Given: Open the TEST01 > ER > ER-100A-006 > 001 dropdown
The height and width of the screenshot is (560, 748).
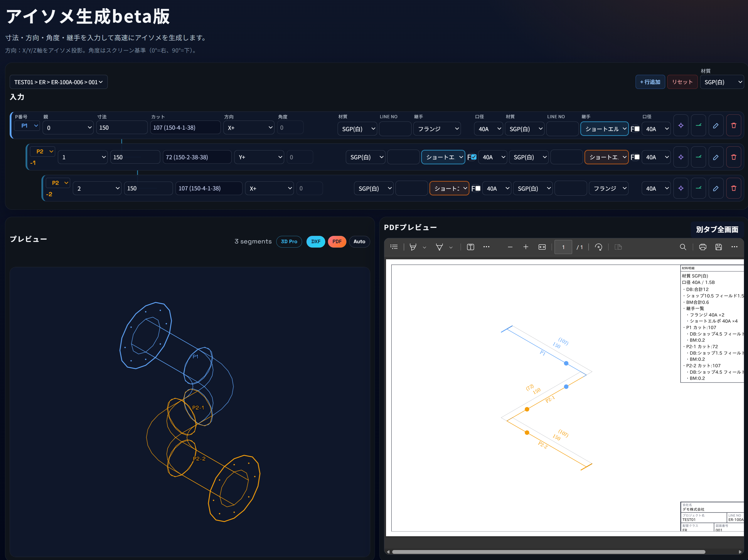Looking at the screenshot, I should click(58, 82).
